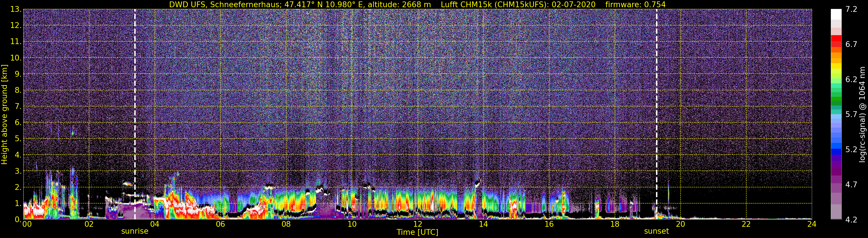Click the height tick label 11.
The width and height of the screenshot is (868, 238).
tap(16, 42)
